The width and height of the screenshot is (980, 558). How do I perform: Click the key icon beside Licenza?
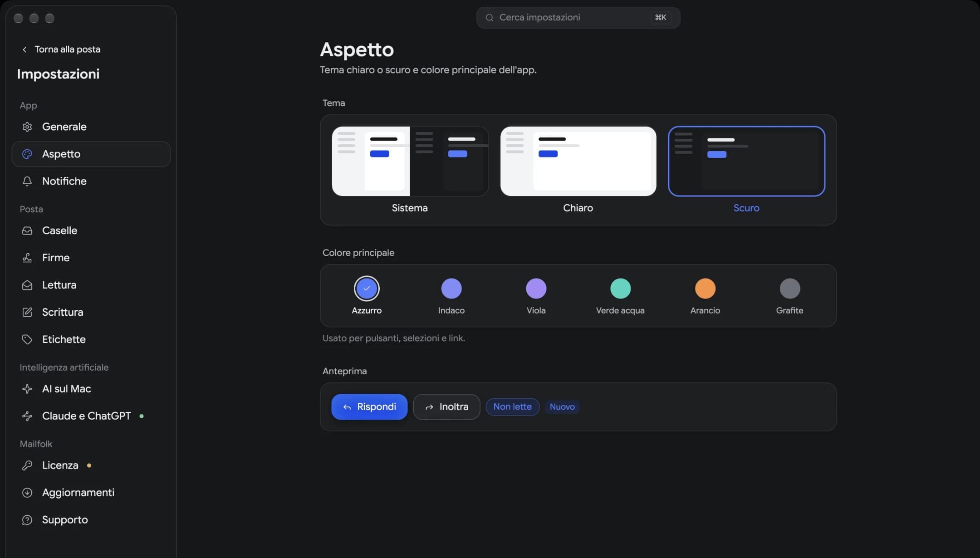click(27, 465)
